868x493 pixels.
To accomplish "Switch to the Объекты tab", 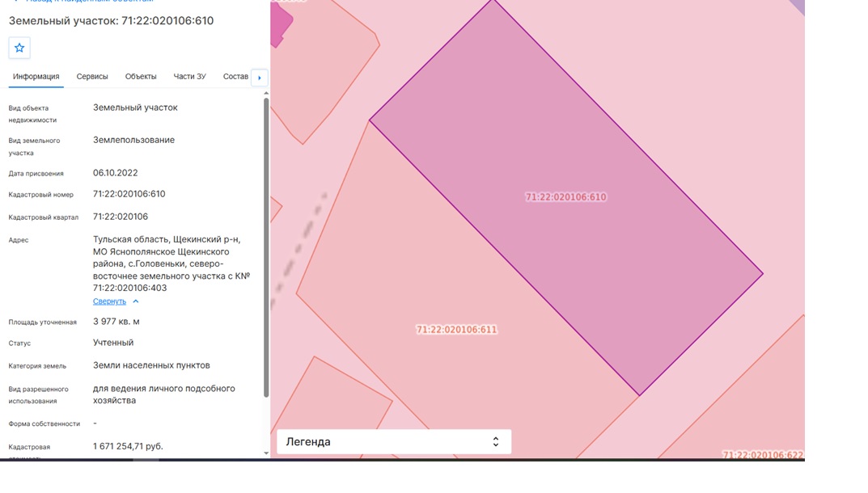I will (141, 76).
